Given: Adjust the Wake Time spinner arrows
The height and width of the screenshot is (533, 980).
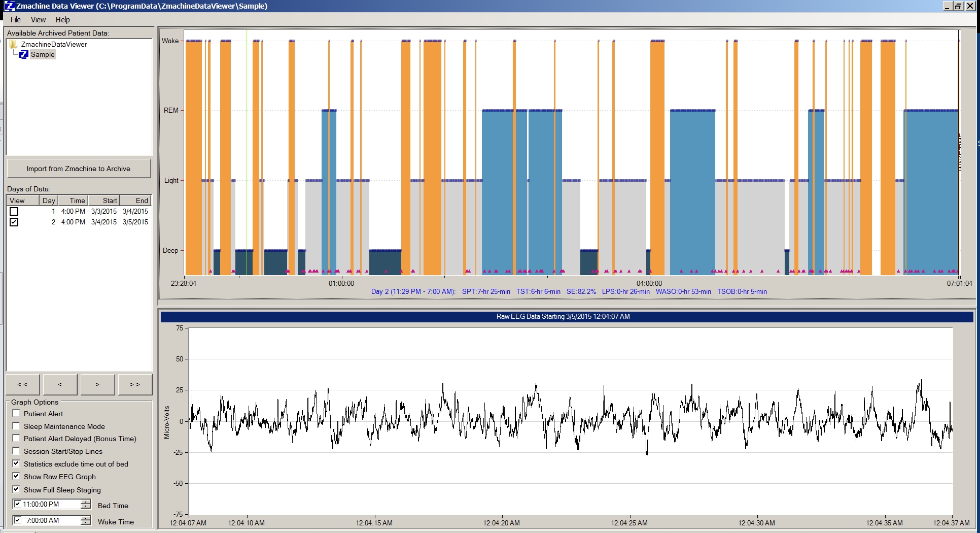Looking at the screenshot, I should pyautogui.click(x=86, y=520).
